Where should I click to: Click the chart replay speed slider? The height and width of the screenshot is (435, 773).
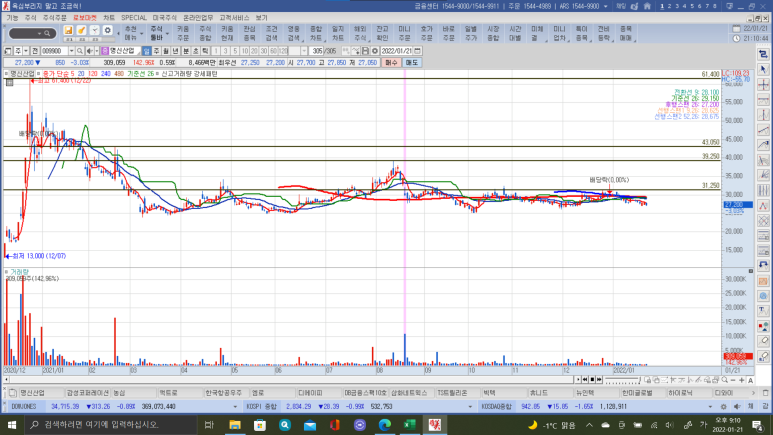pyautogui.click(x=621, y=380)
